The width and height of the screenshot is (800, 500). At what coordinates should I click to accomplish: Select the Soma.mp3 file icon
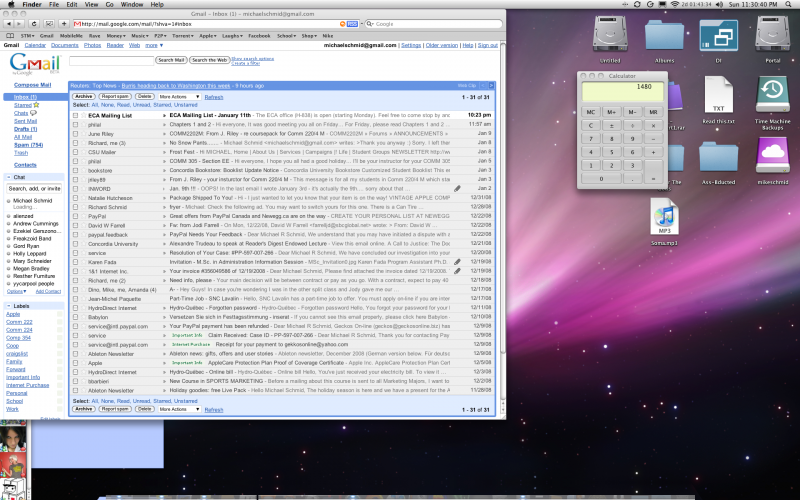tap(664, 217)
